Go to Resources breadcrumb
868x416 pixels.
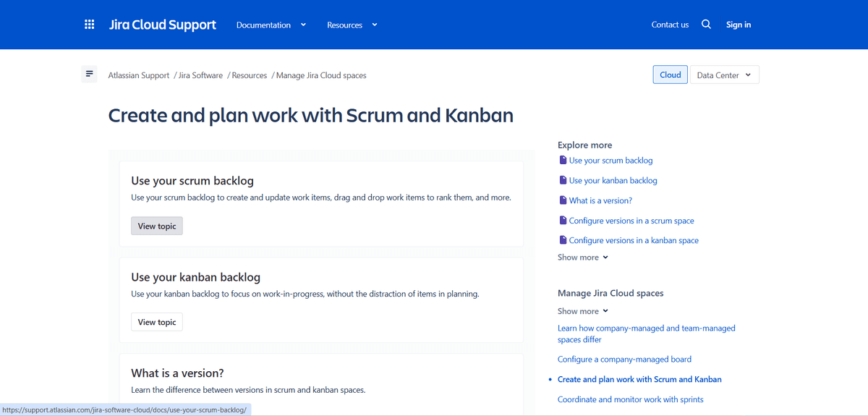coord(250,75)
